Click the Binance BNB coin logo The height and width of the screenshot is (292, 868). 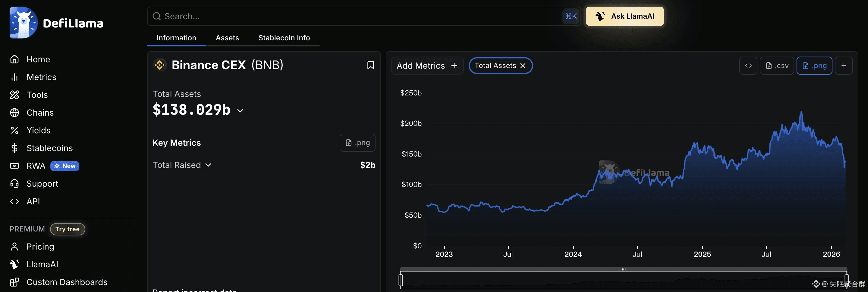(x=160, y=65)
